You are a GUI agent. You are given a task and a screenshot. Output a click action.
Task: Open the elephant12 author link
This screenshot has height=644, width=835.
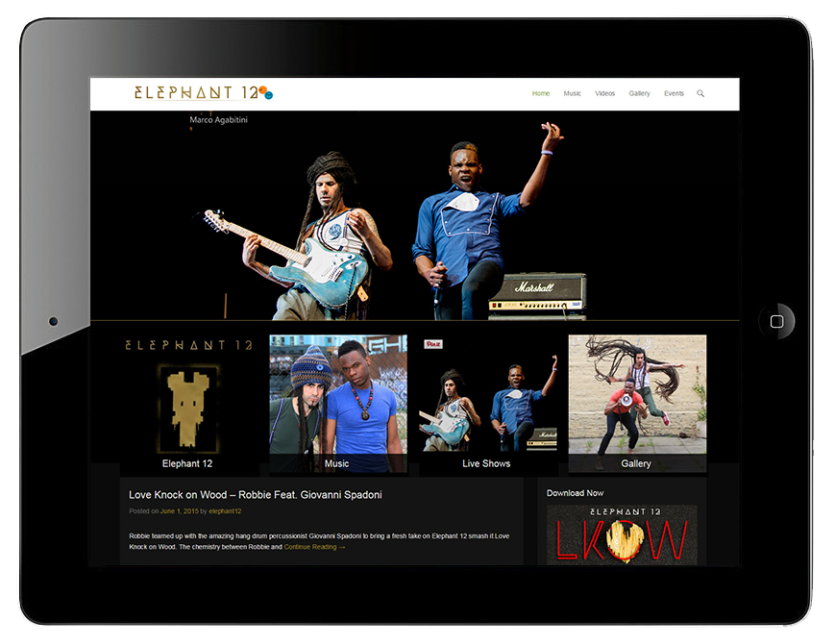coord(225,511)
